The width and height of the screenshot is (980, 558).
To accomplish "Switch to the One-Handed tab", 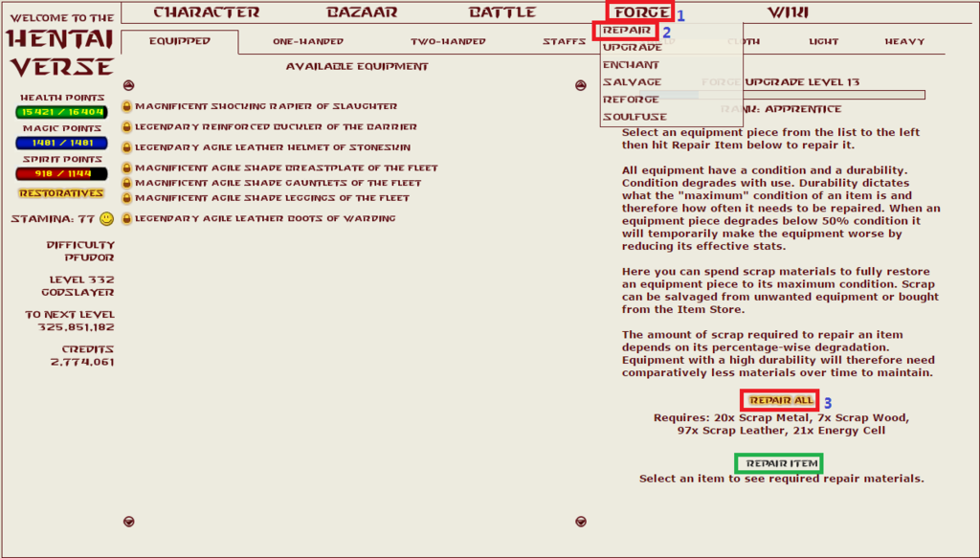I will click(308, 41).
